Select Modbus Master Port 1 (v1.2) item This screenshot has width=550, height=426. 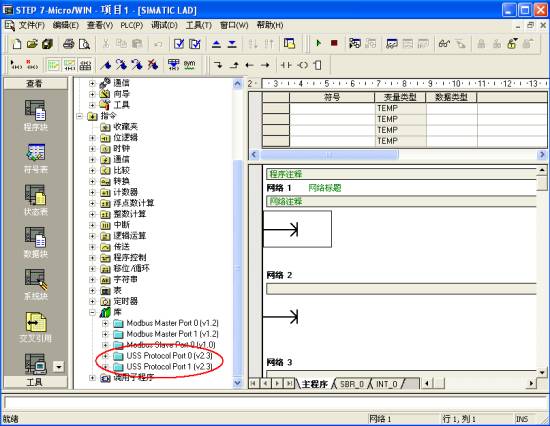(x=172, y=334)
